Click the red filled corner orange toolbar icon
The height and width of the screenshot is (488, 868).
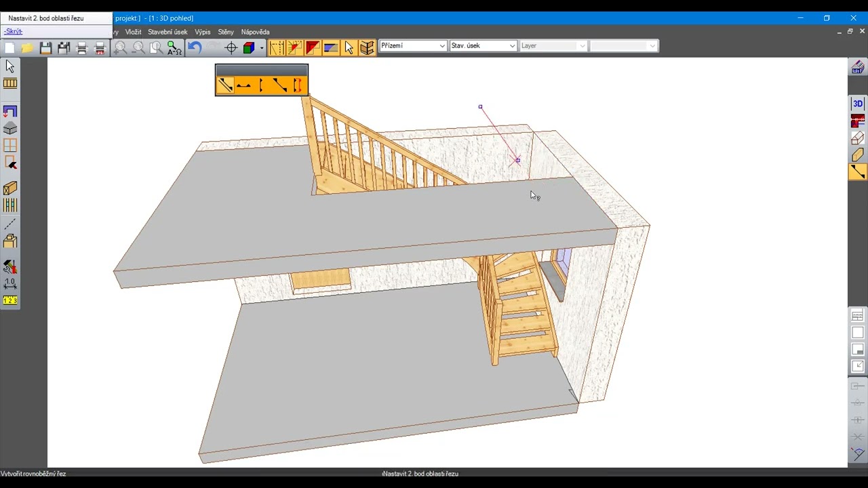(313, 47)
